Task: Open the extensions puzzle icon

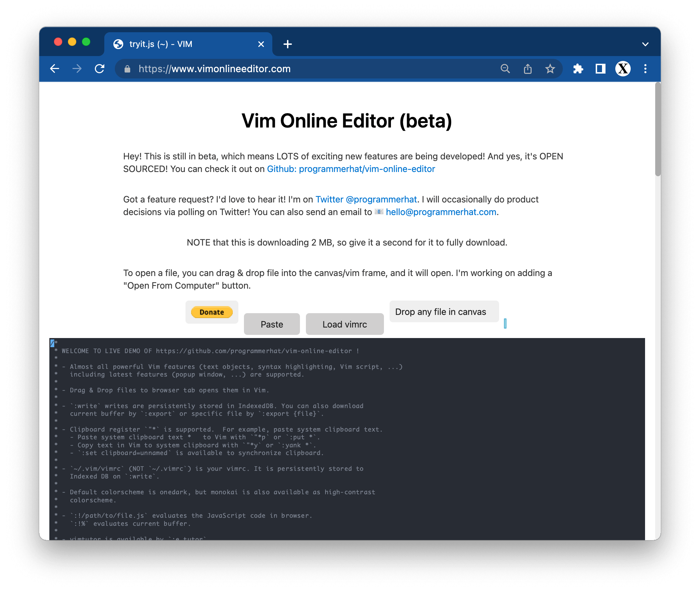Action: [578, 69]
